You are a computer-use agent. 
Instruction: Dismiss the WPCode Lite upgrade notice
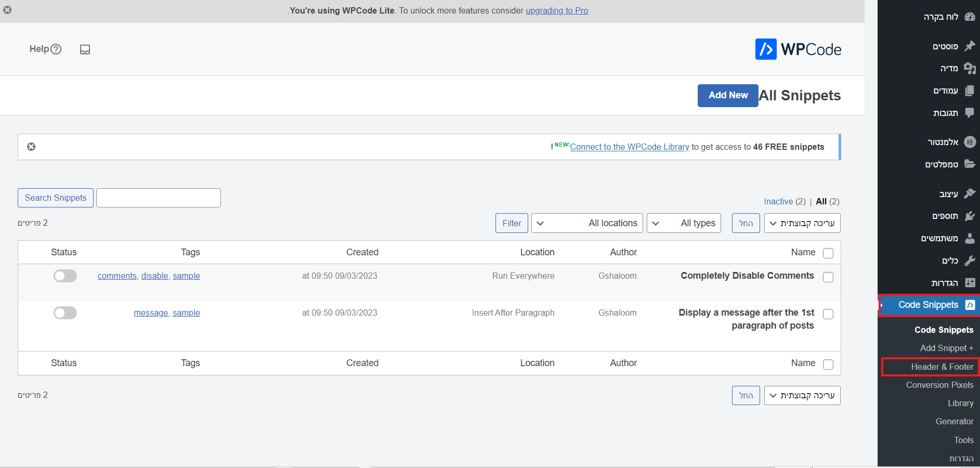click(7, 10)
